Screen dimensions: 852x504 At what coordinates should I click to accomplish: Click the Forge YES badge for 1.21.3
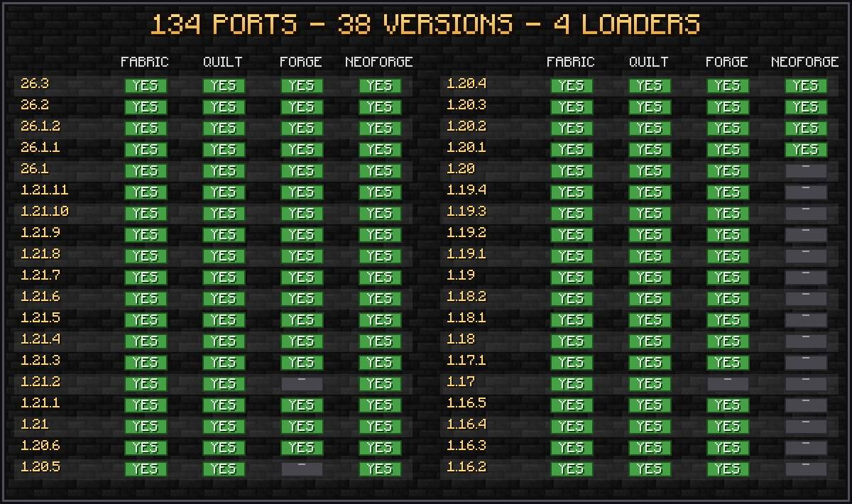[x=302, y=363]
